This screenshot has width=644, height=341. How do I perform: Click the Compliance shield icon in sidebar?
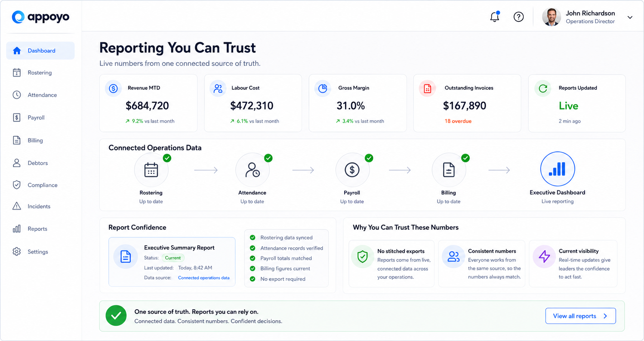[17, 185]
